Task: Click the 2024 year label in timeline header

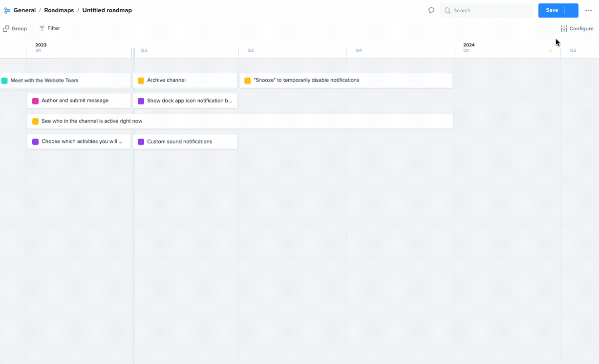Action: pyautogui.click(x=469, y=45)
